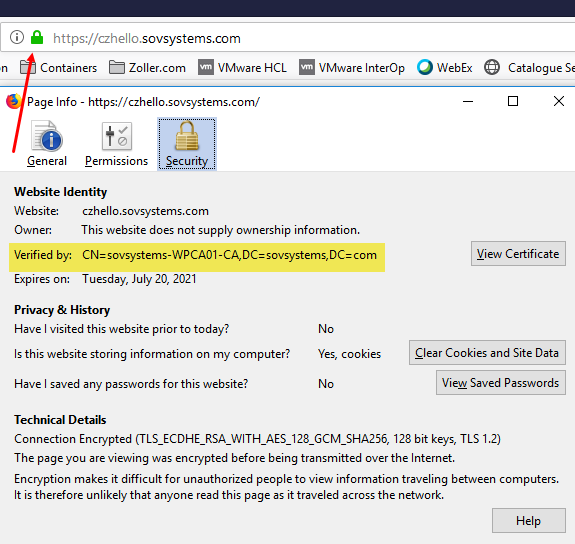Switch to the General tab
The image size is (575, 544).
[47, 144]
